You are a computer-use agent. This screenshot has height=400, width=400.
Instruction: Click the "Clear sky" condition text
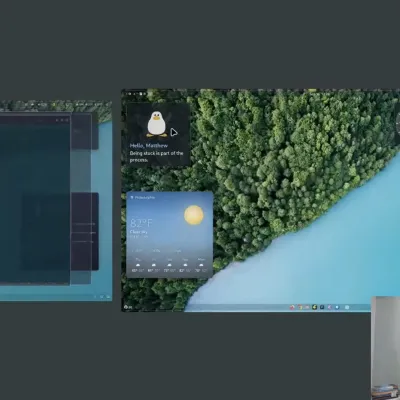click(139, 232)
